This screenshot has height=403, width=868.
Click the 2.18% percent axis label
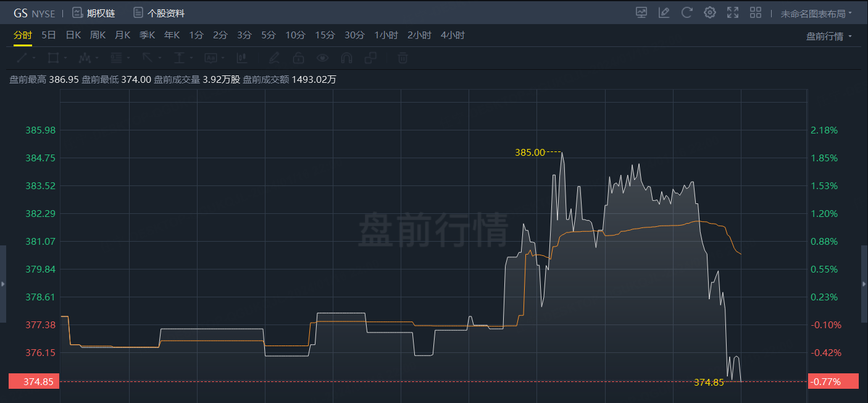click(x=824, y=130)
